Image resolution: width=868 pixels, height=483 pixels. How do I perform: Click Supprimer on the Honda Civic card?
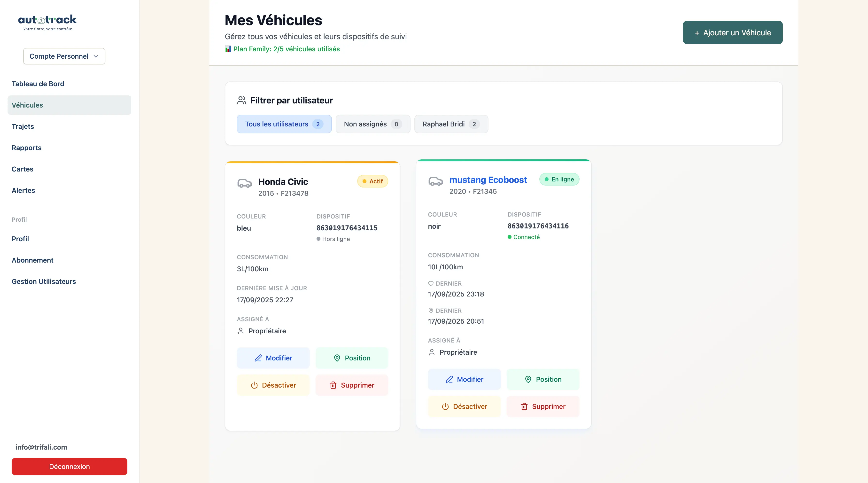coord(352,385)
